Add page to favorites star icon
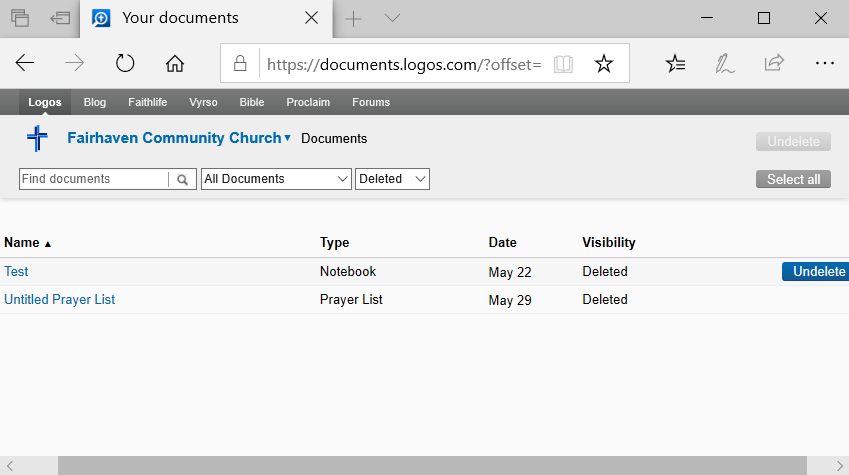This screenshot has width=849, height=475. point(604,64)
